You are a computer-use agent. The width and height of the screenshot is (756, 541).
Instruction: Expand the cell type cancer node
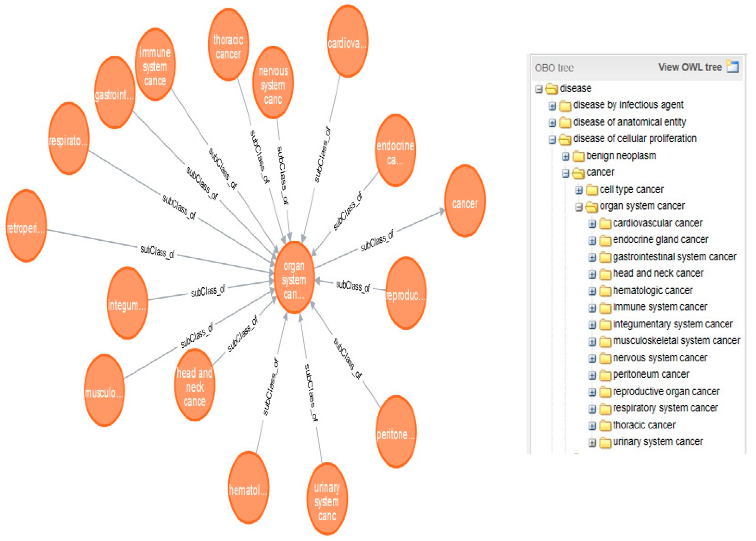pyautogui.click(x=579, y=190)
